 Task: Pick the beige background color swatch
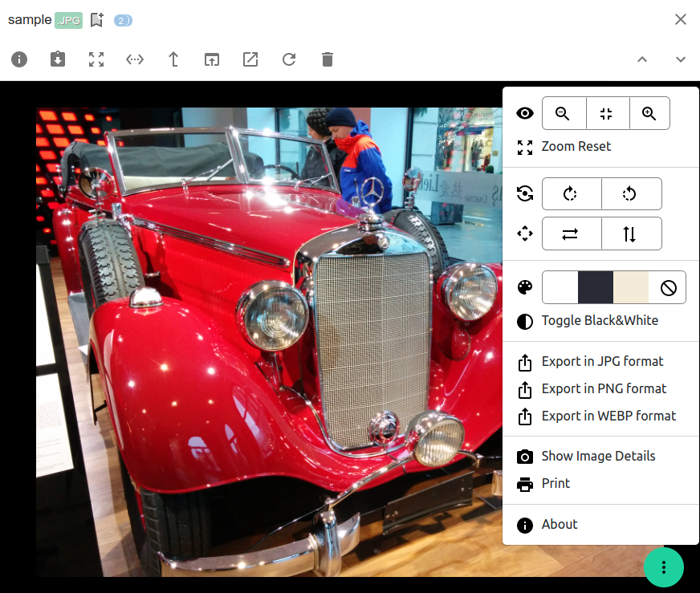point(631,286)
